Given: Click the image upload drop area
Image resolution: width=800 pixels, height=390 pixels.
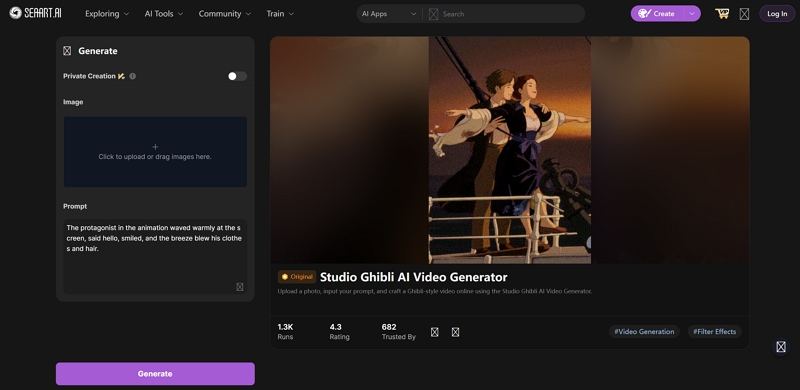Looking at the screenshot, I should coord(155,152).
